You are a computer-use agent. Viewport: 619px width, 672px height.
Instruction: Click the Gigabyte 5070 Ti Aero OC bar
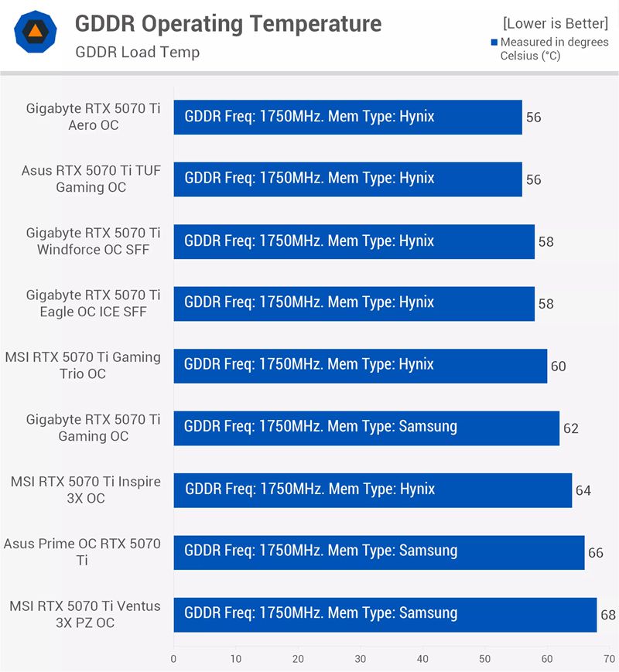coord(347,118)
